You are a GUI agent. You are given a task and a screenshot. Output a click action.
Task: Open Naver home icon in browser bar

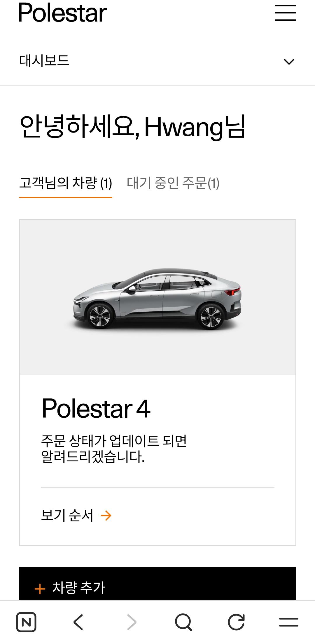click(26, 622)
